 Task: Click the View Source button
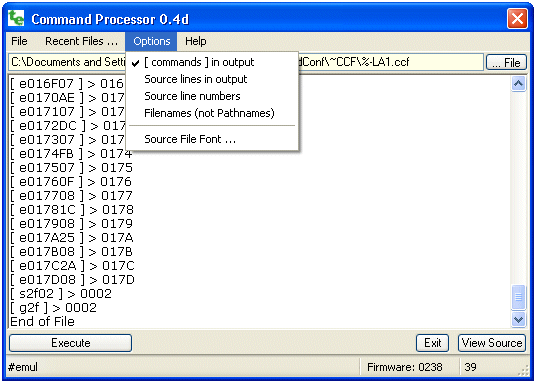click(492, 343)
